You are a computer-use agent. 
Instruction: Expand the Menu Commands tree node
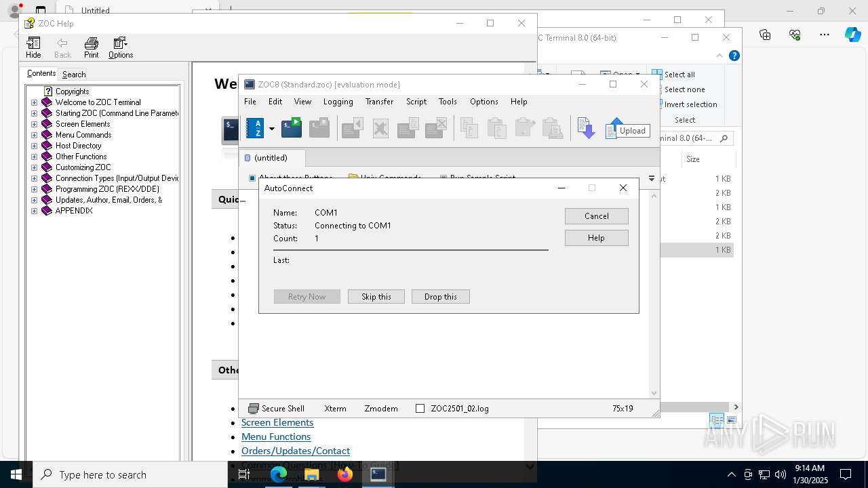(35, 135)
